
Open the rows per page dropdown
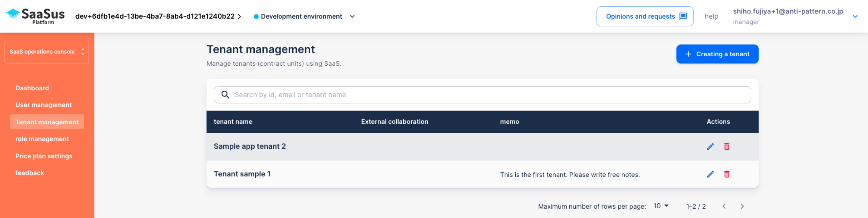[x=660, y=206]
